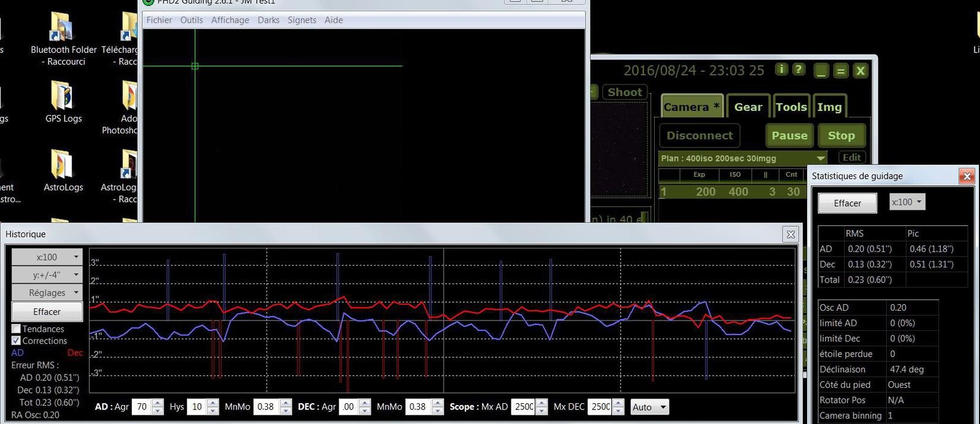The width and height of the screenshot is (980, 424).
Task: Open the Darks menu
Action: [268, 20]
